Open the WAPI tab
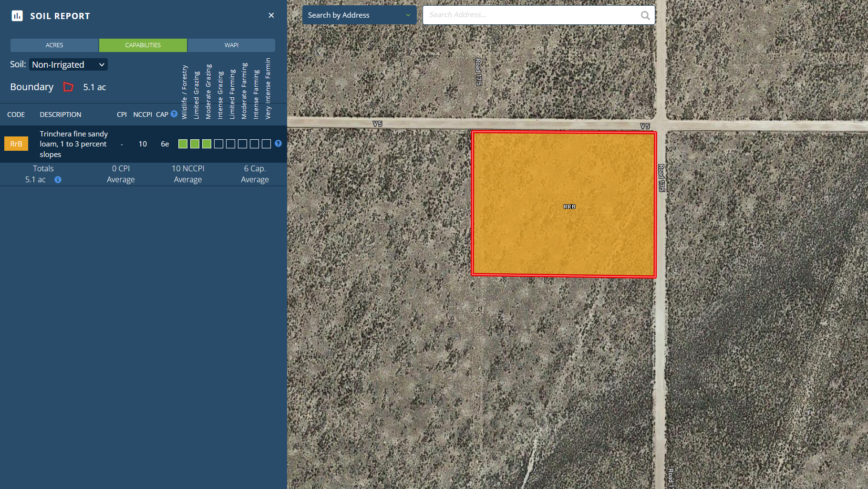868x489 pixels. (231, 45)
